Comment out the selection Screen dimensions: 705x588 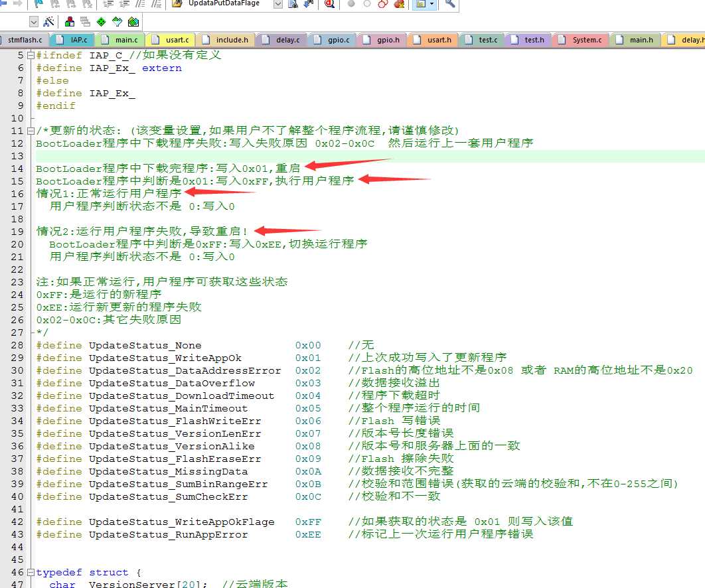point(141,4)
